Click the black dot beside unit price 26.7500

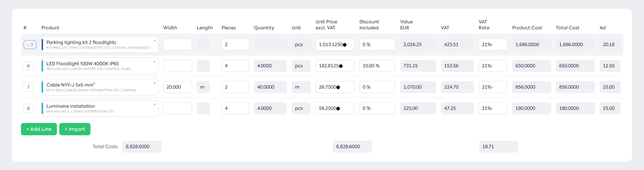(x=338, y=87)
